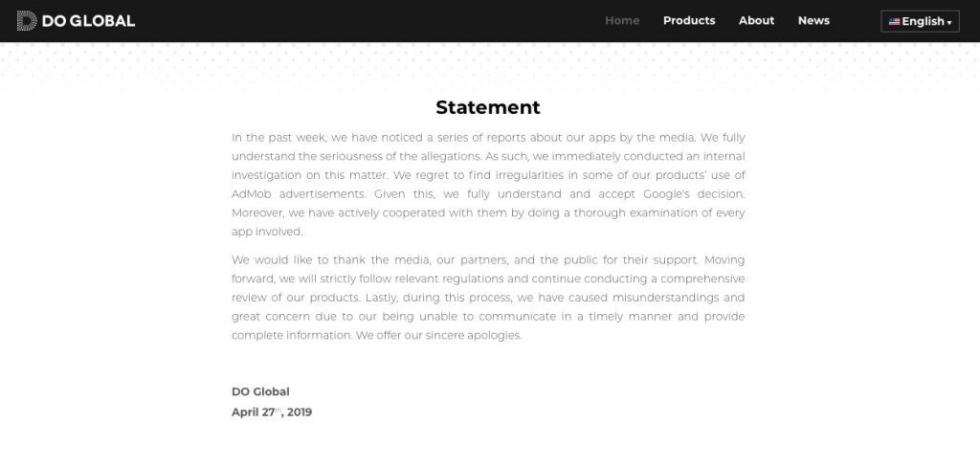This screenshot has height=467, width=980.
Task: Click the Statement heading
Action: coord(488,107)
